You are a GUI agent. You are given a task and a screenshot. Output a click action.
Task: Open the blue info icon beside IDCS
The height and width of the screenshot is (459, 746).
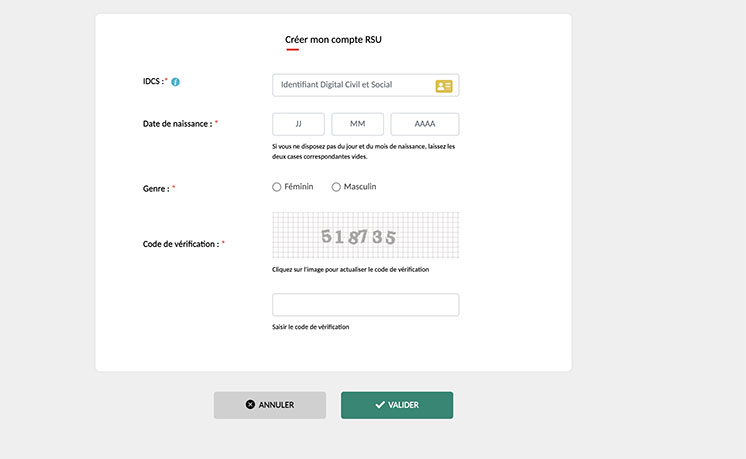(x=175, y=82)
